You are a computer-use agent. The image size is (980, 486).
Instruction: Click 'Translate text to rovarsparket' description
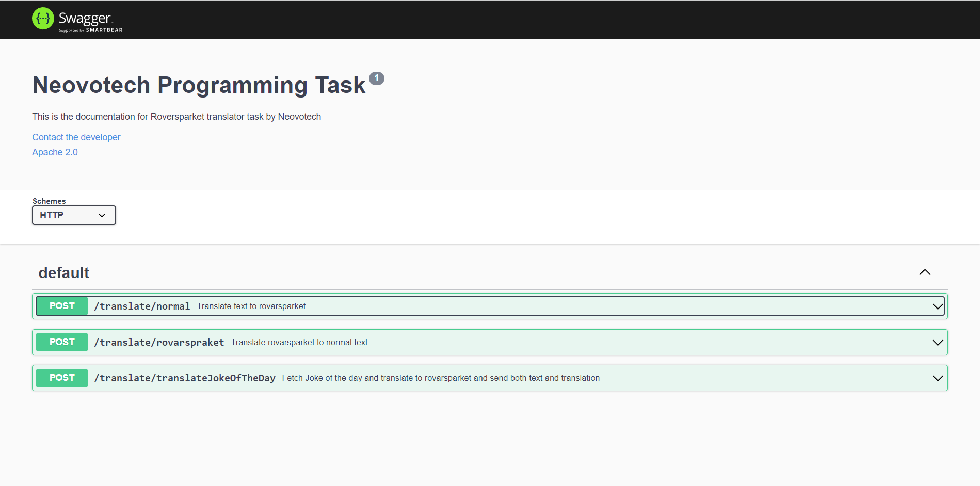251,306
